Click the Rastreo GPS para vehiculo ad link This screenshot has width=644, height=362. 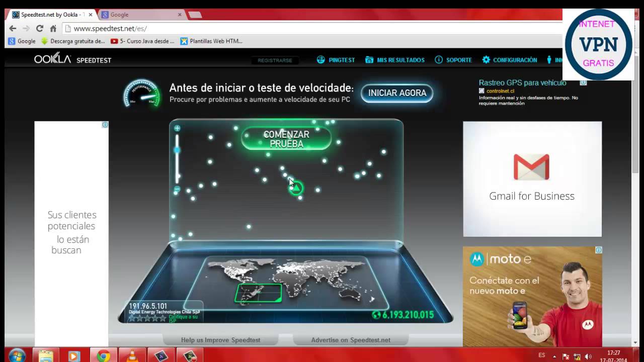point(522,82)
